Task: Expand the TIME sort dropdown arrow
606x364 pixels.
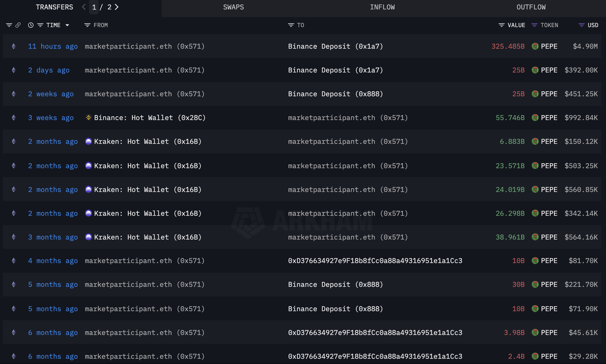Action: 67,25
